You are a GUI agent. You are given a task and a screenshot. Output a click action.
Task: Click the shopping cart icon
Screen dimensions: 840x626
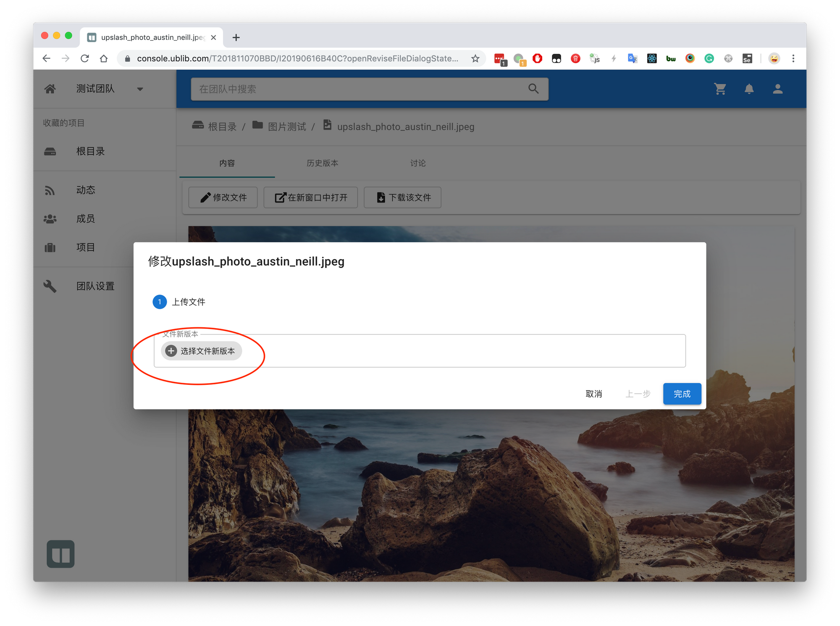click(x=720, y=89)
